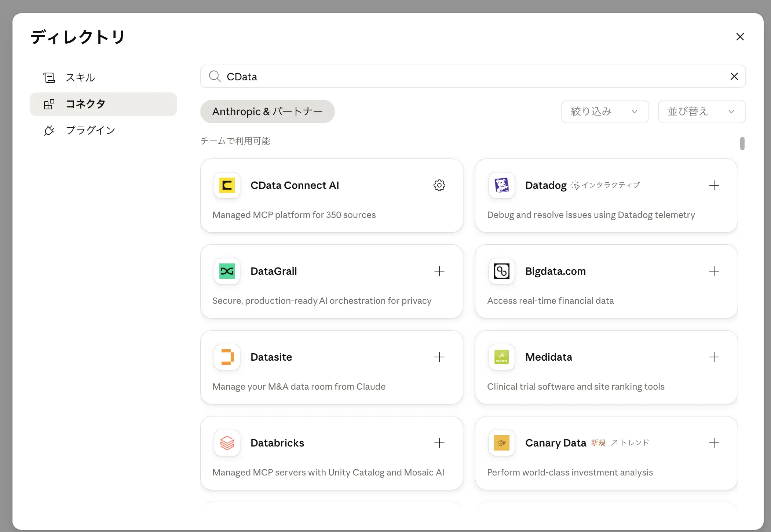This screenshot has width=771, height=532.
Task: Add the DataGrail connector with plus icon
Action: (439, 271)
